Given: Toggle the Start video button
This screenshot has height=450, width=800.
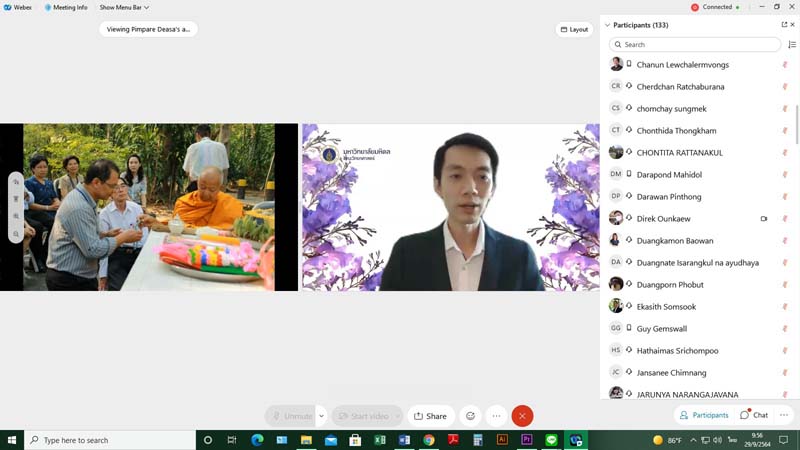Looking at the screenshot, I should point(362,416).
